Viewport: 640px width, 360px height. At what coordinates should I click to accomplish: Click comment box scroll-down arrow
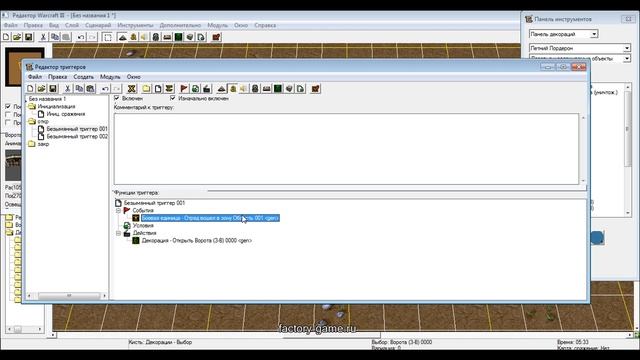(583, 181)
